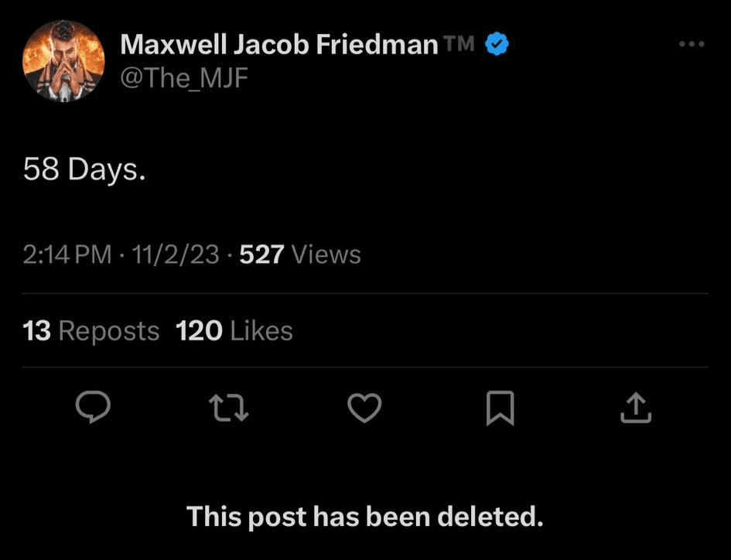Click the like count number 120
The image size is (731, 560).
pyautogui.click(x=200, y=331)
